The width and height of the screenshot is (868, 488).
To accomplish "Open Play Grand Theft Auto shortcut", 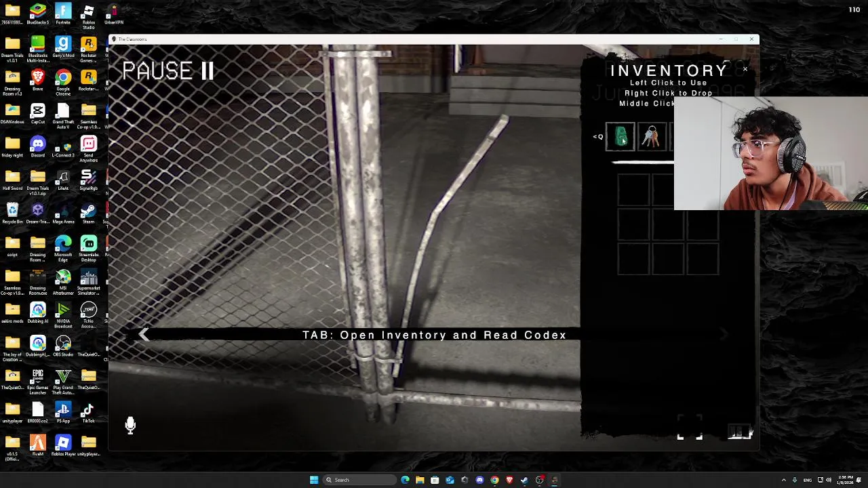I will pyautogui.click(x=63, y=382).
